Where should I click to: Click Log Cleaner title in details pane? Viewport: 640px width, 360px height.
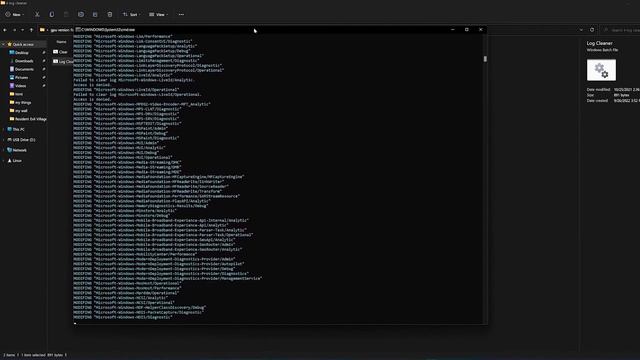click(599, 43)
